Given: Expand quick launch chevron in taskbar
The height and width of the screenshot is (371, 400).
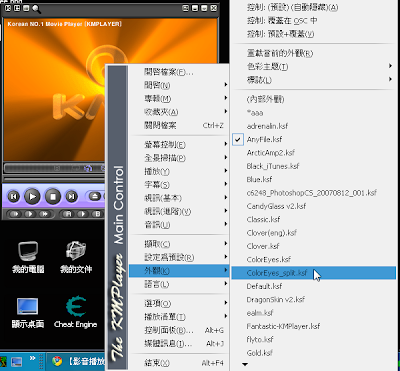Looking at the screenshot, I should coord(32,358).
